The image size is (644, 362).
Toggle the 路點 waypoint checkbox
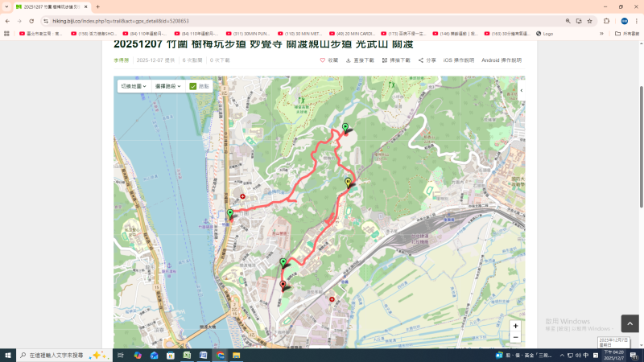pyautogui.click(x=193, y=86)
